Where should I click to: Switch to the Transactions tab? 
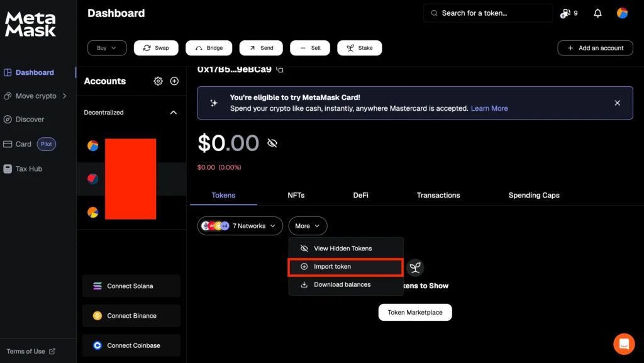click(x=438, y=196)
